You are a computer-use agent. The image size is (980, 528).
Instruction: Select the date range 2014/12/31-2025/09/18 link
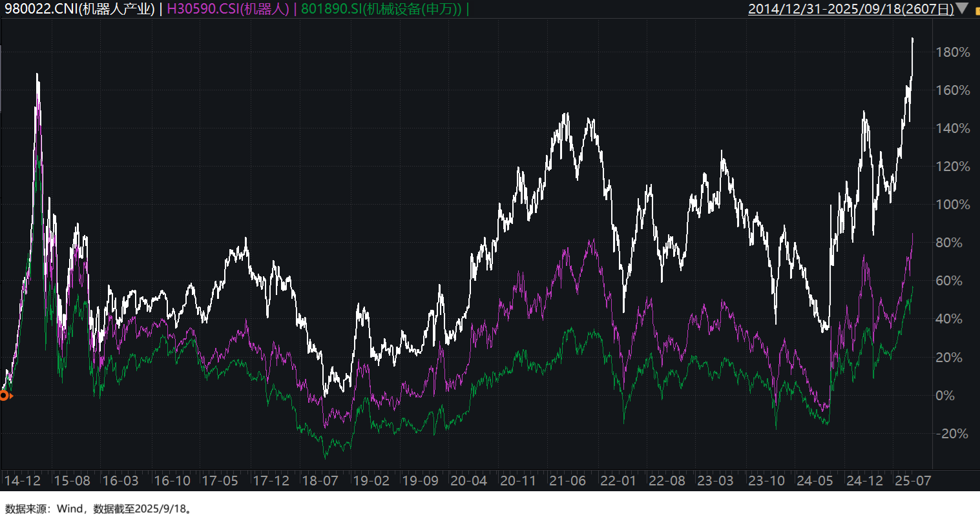point(851,9)
